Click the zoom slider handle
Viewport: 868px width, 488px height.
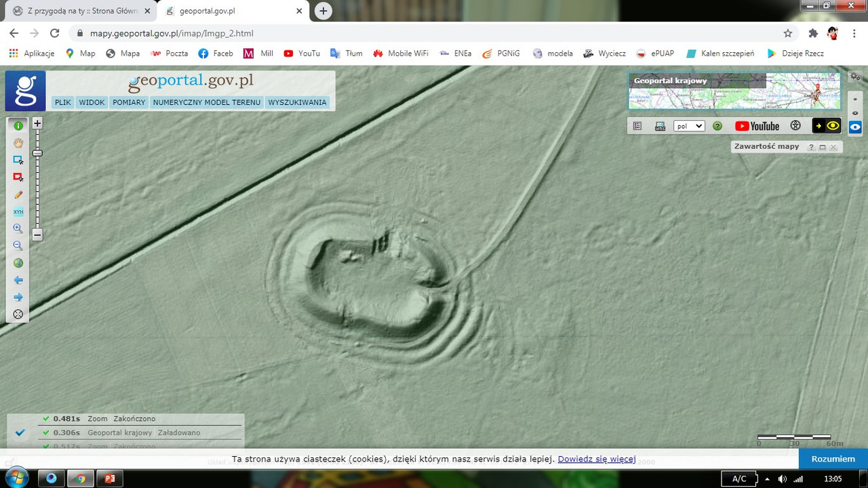click(38, 153)
